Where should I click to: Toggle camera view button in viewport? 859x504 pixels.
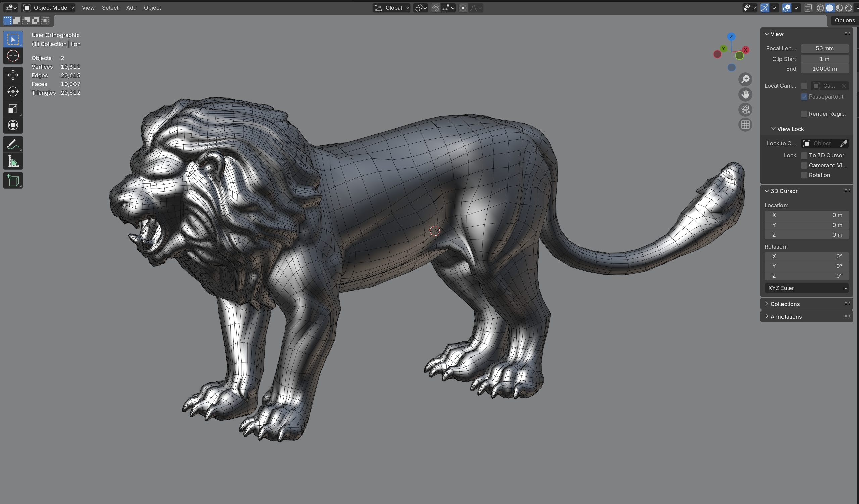point(745,110)
